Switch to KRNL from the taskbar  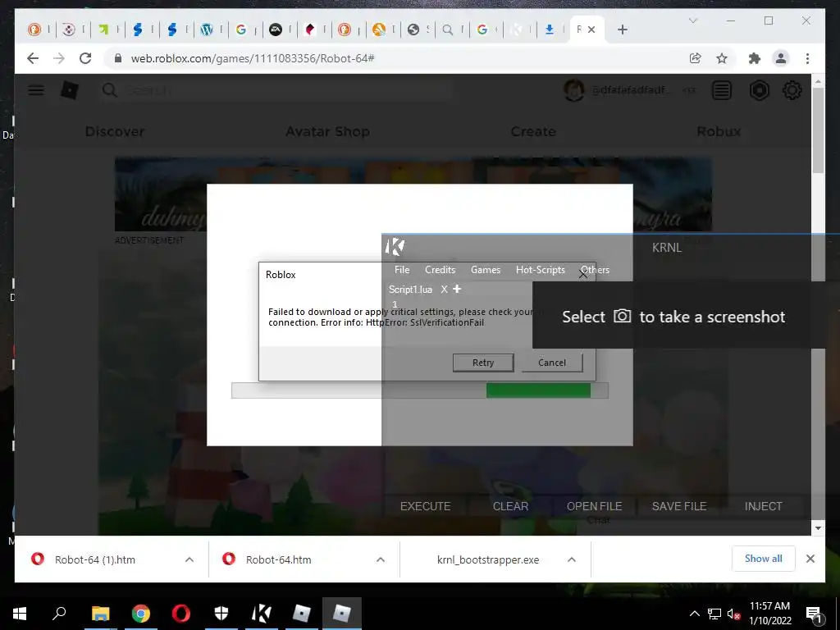click(262, 613)
